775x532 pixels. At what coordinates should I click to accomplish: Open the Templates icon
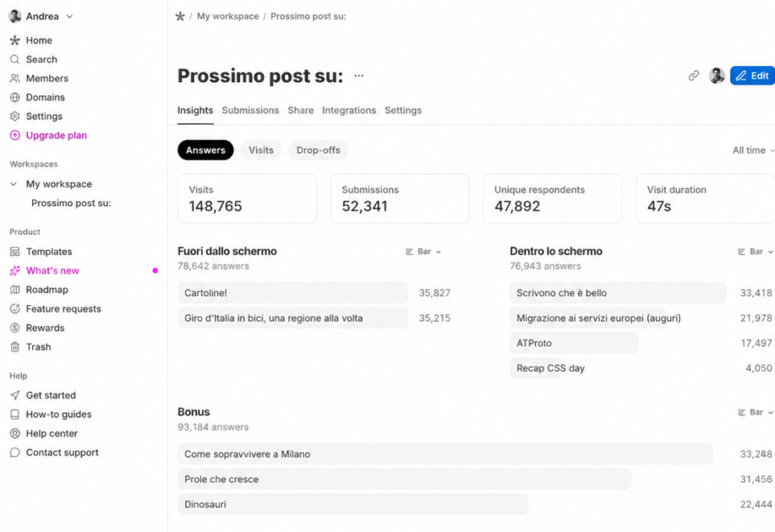point(15,252)
